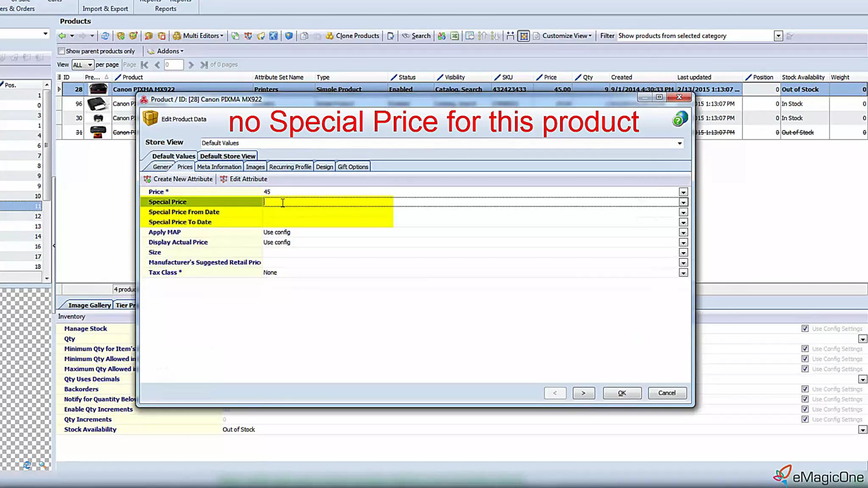Viewport: 868px width, 488px height.
Task: Open the Apply MAP dropdown arrow
Action: pos(683,233)
